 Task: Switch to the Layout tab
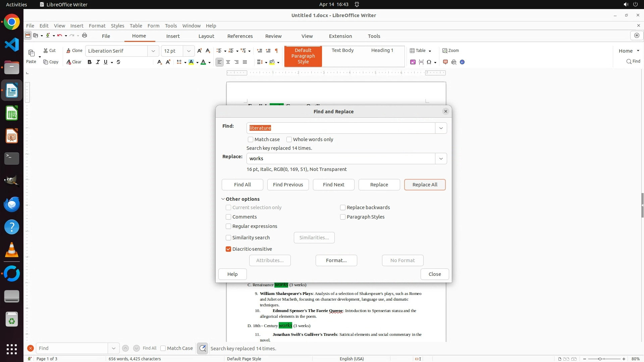pos(206,36)
